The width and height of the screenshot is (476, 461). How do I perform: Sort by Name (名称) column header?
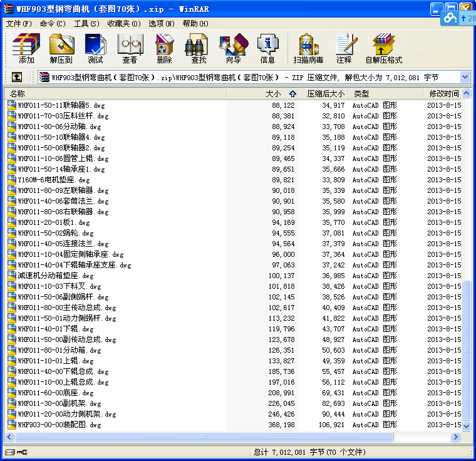115,93
